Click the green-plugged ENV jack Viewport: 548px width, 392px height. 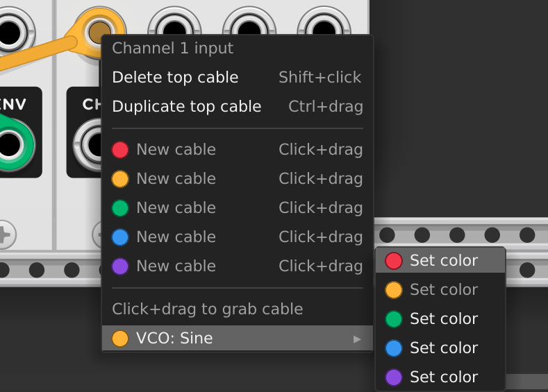[x=10, y=144]
